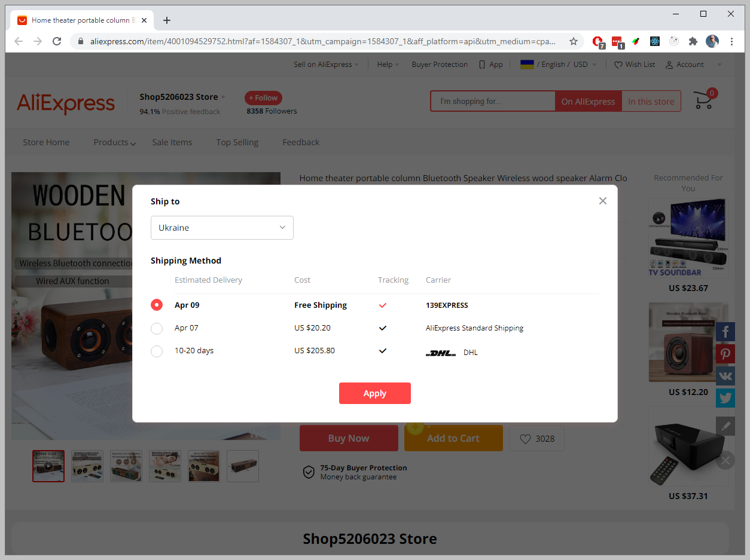Screen dimensions: 750x560
Task: Click the Pinterest share icon
Action: click(725, 354)
